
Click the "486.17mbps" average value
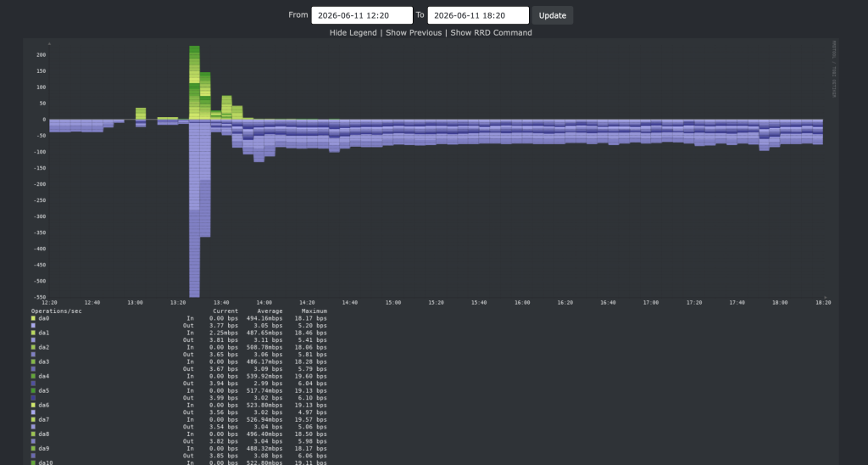click(x=264, y=362)
